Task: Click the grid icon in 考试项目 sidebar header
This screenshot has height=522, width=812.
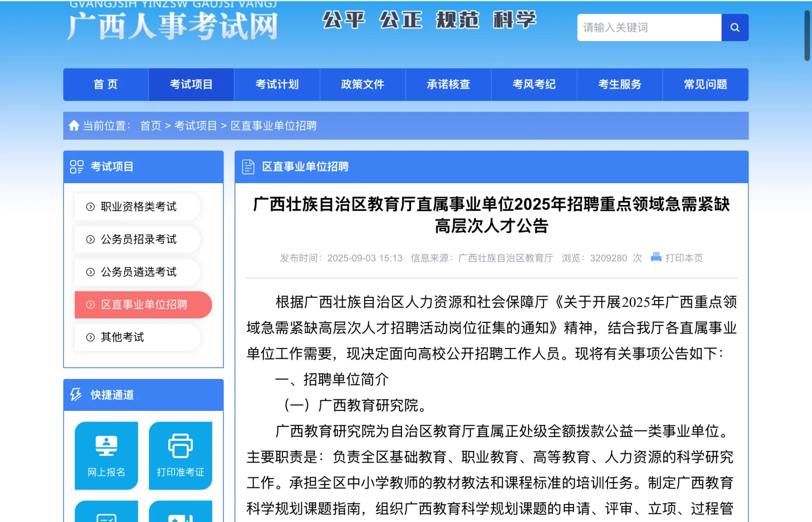Action: pos(77,167)
